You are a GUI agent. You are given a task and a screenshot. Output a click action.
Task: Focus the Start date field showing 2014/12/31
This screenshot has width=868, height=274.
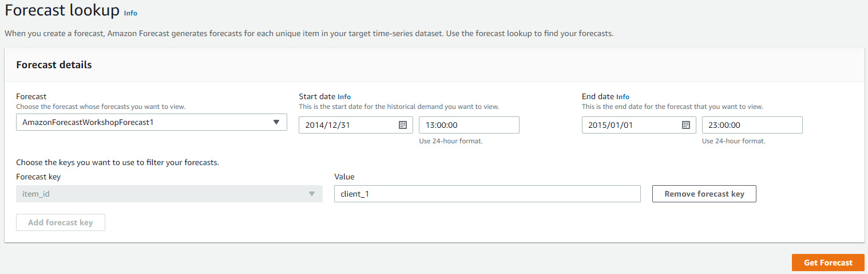tap(356, 125)
